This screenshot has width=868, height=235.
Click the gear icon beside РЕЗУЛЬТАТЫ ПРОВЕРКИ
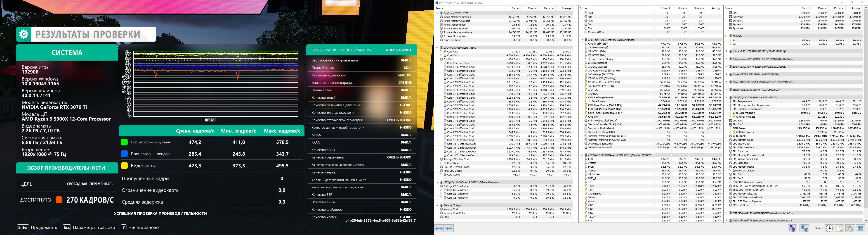pos(24,34)
